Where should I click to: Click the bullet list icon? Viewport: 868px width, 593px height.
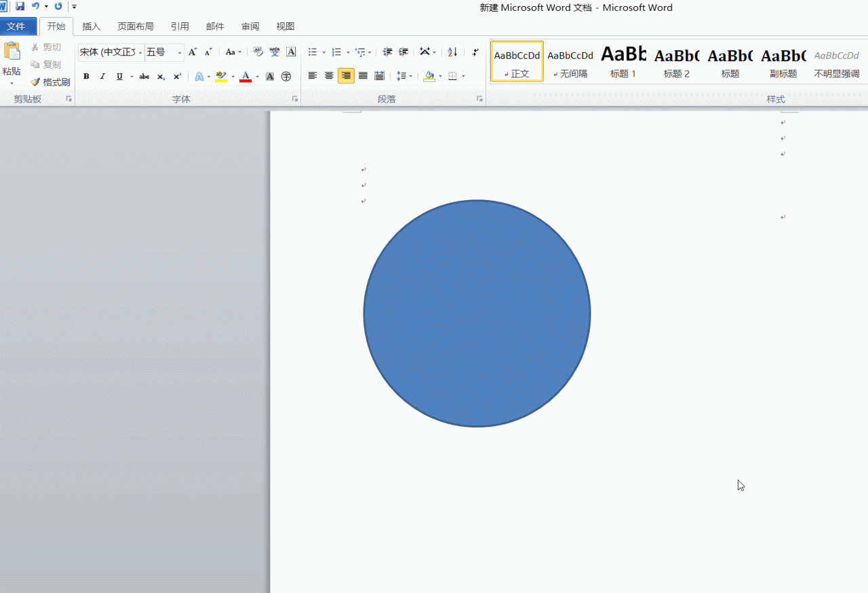313,52
